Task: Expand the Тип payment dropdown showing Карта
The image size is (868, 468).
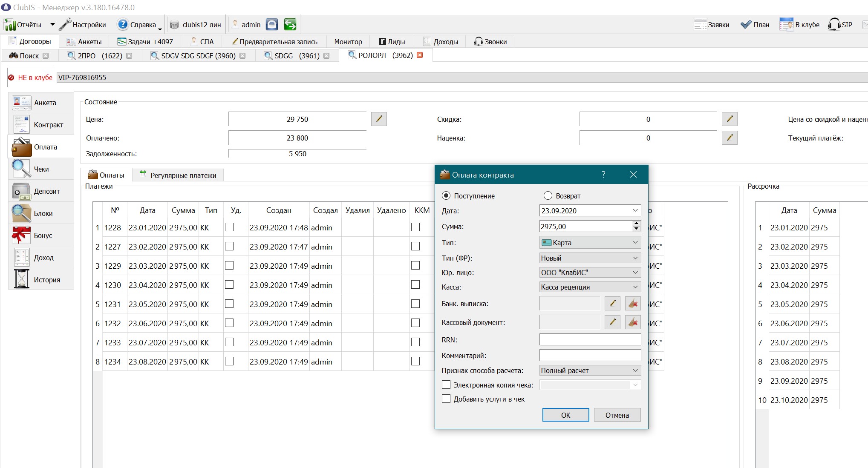Action: coord(590,242)
